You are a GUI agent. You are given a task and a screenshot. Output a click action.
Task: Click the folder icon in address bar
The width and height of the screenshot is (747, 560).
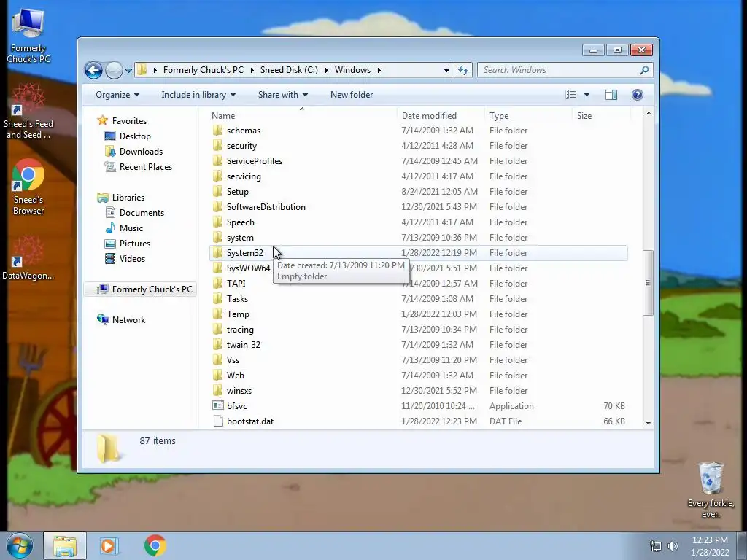(142, 70)
